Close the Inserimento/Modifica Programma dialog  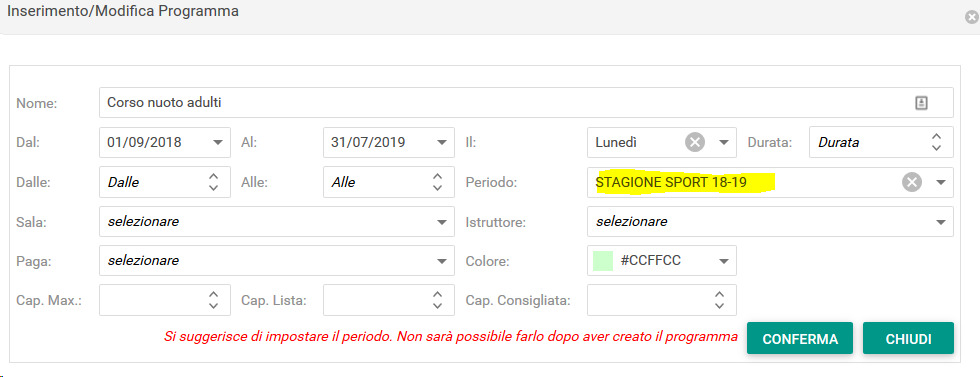pos(971,18)
